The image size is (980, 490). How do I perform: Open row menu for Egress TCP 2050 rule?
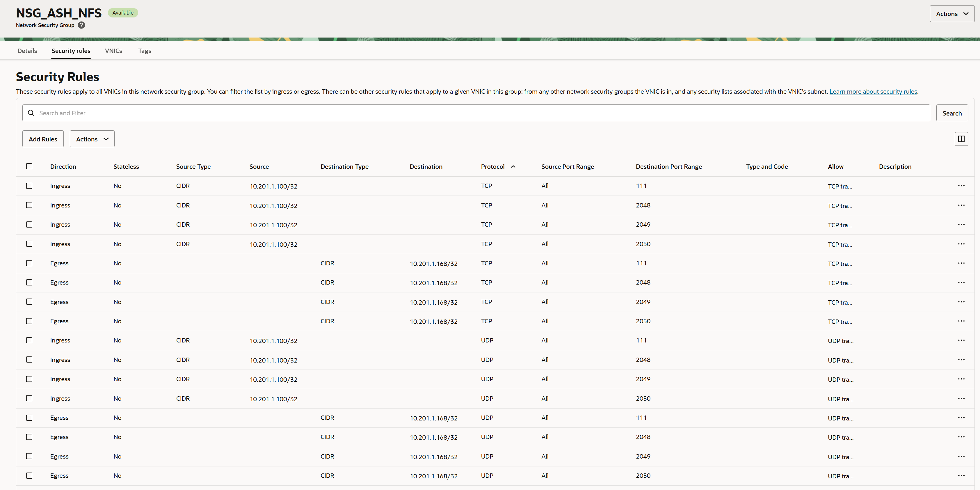tap(961, 321)
